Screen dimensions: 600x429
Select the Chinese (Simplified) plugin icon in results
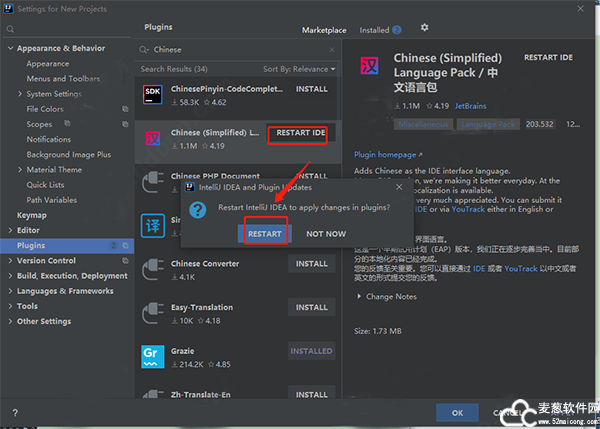pos(154,138)
